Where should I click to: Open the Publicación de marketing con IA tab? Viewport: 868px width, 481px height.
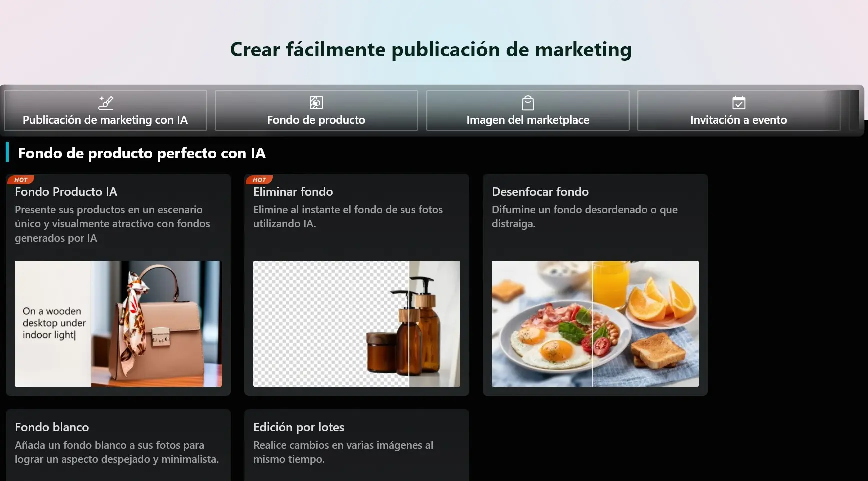[x=105, y=110]
